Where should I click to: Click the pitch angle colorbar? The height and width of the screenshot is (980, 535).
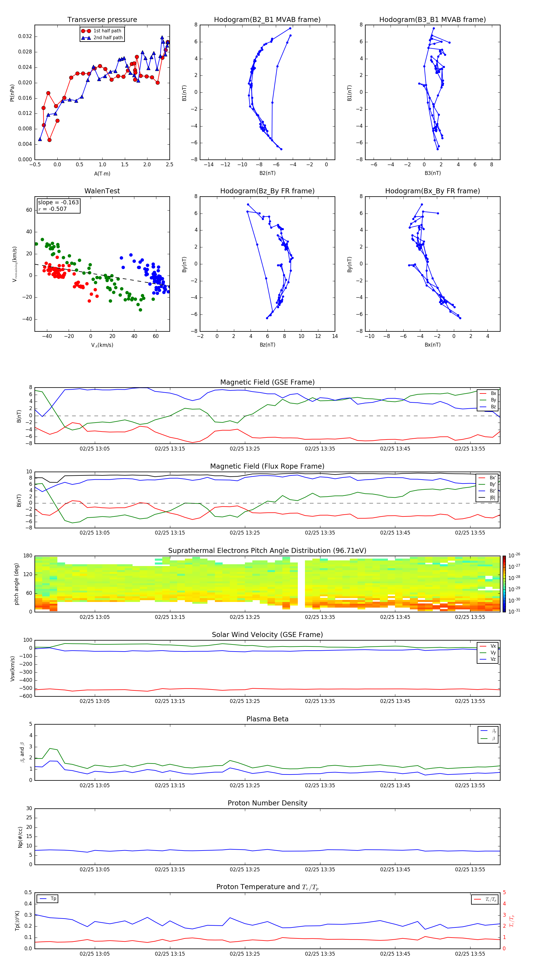(504, 584)
